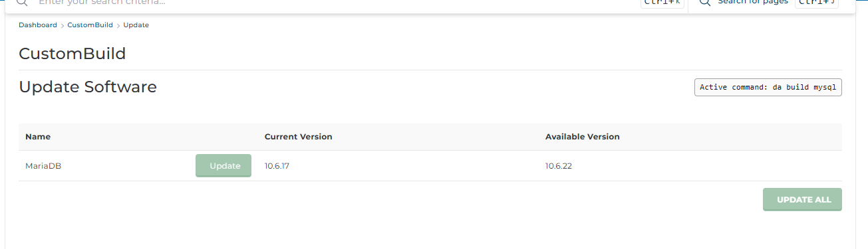
Task: Click the UPDATE ALL button
Action: tap(802, 200)
